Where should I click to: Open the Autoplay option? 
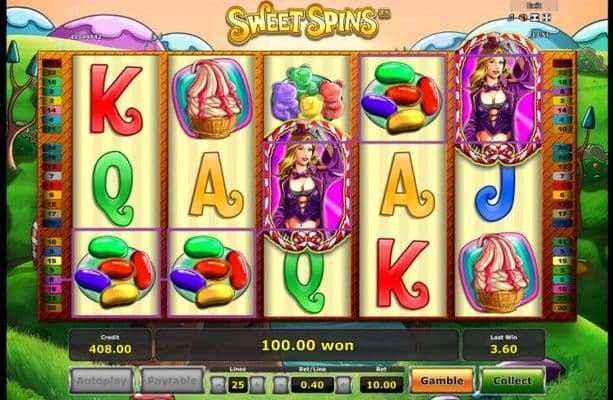click(102, 380)
